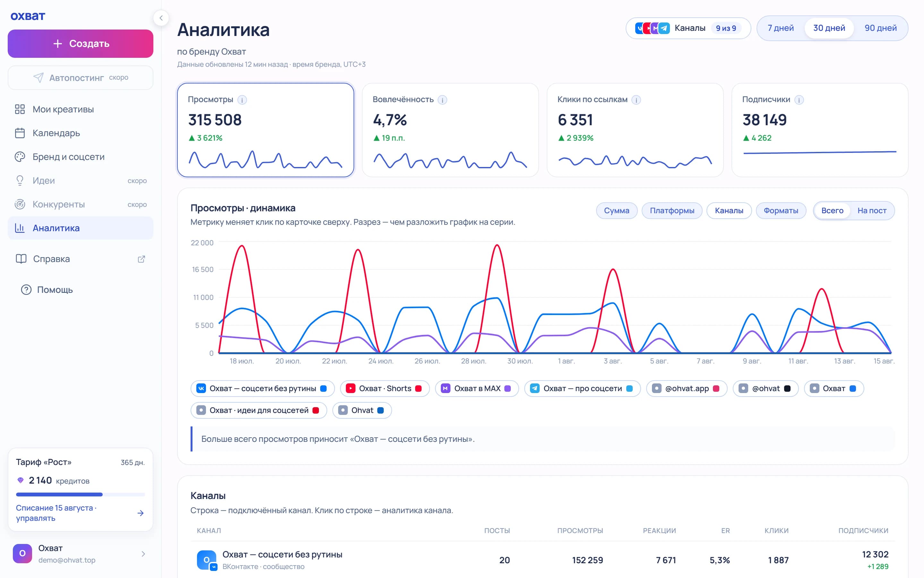Switch chart mode to На пост
The width and height of the screenshot is (924, 578).
point(872,211)
